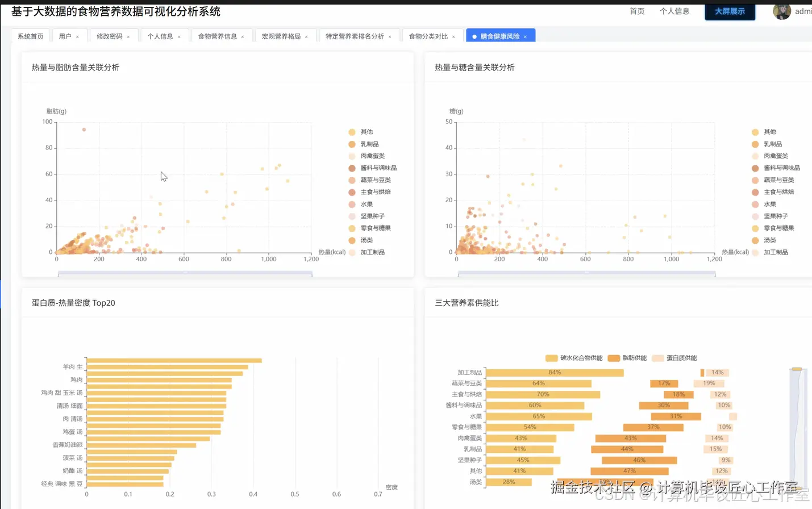Toggle 脂肪供能 legend entry

coord(627,358)
